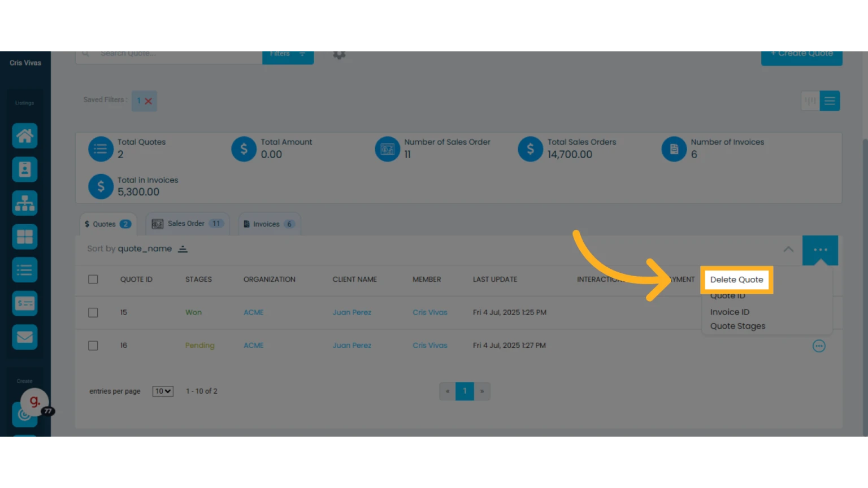Remove saved filter 1 with red X
This screenshot has width=868, height=488.
pyautogui.click(x=148, y=101)
